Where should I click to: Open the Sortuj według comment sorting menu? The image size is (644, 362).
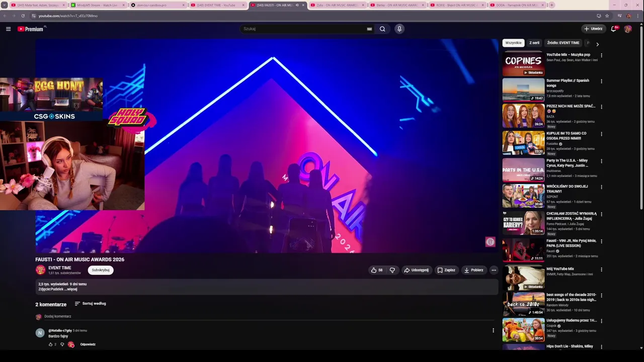(91, 304)
